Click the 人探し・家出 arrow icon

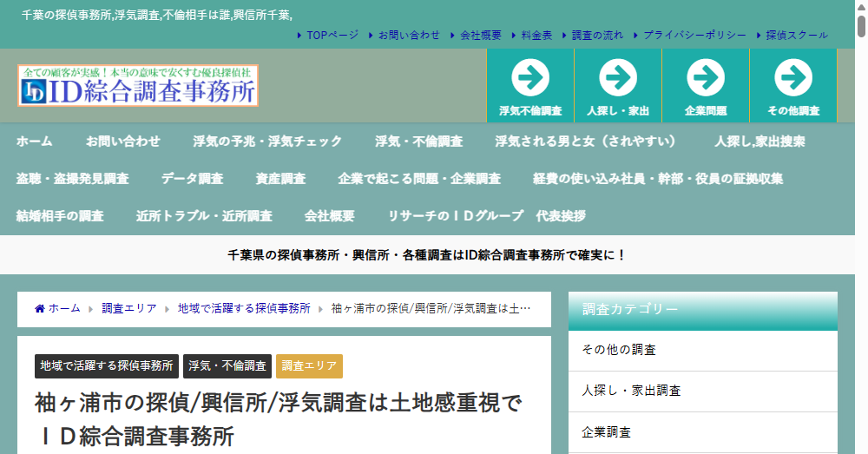coord(618,78)
